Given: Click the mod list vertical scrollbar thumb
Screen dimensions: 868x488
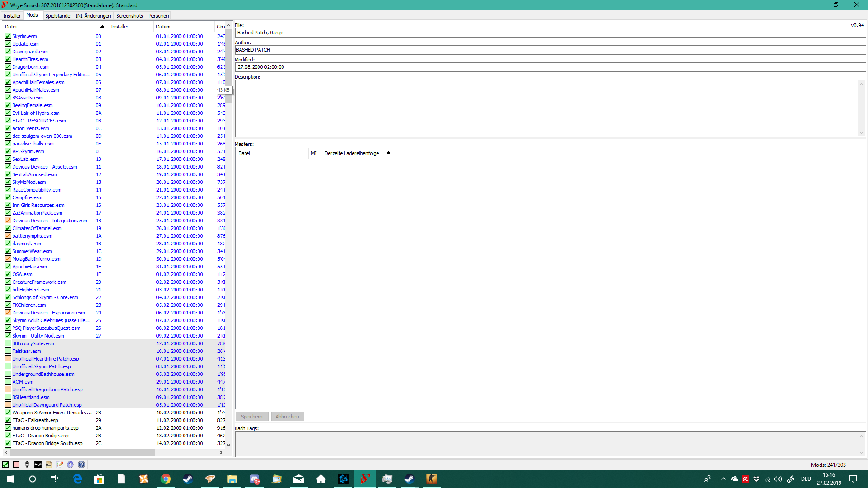Looking at the screenshot, I should [229, 66].
